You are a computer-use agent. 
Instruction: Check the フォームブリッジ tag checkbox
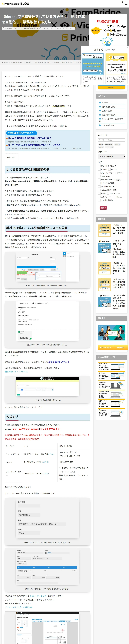[99, 173]
